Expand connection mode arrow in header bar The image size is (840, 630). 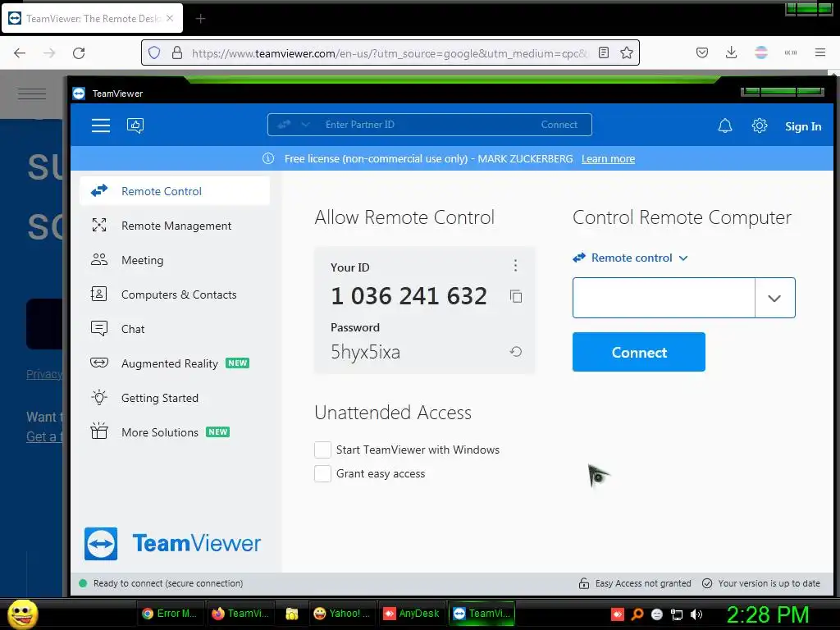pos(305,125)
